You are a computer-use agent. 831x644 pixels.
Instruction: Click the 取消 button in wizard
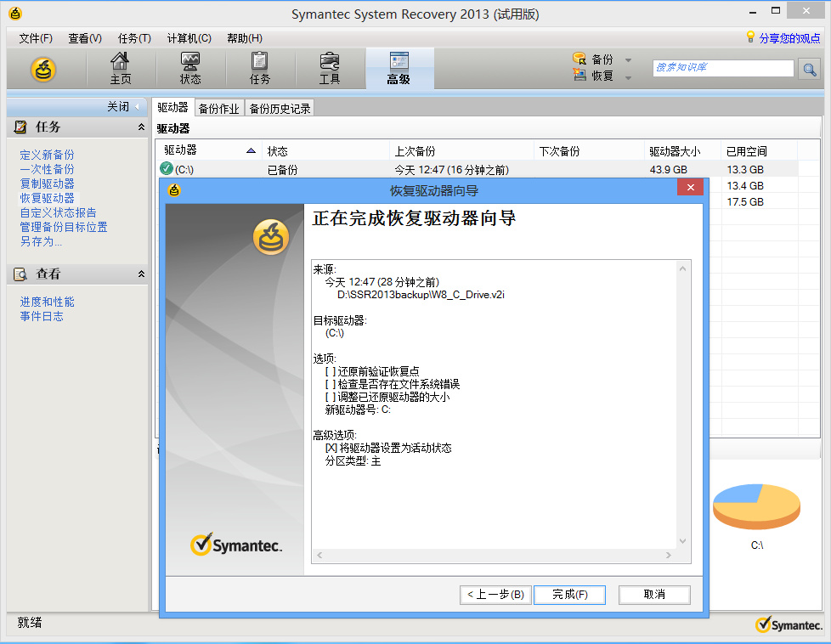click(654, 595)
